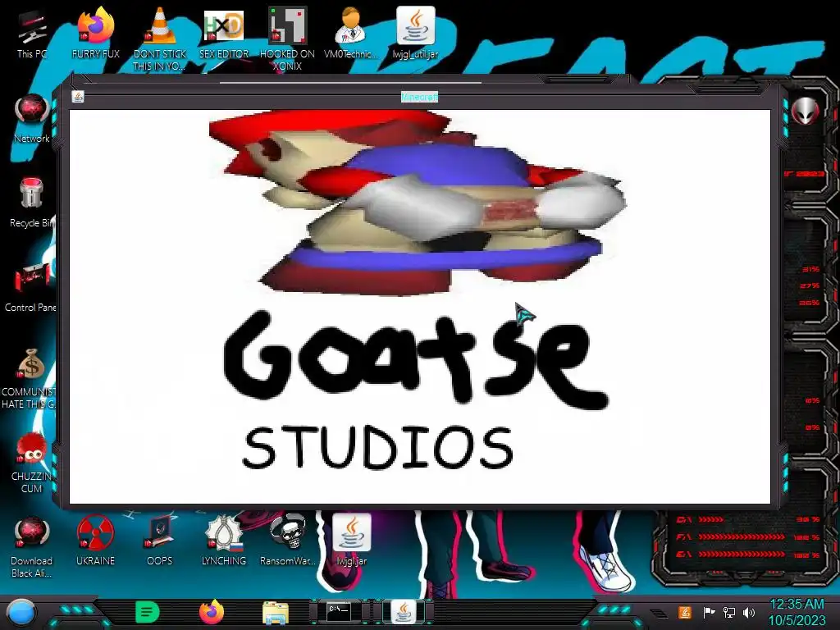Click the Java icon in Minecraft title bar
The width and height of the screenshot is (840, 630).
pyautogui.click(x=78, y=97)
